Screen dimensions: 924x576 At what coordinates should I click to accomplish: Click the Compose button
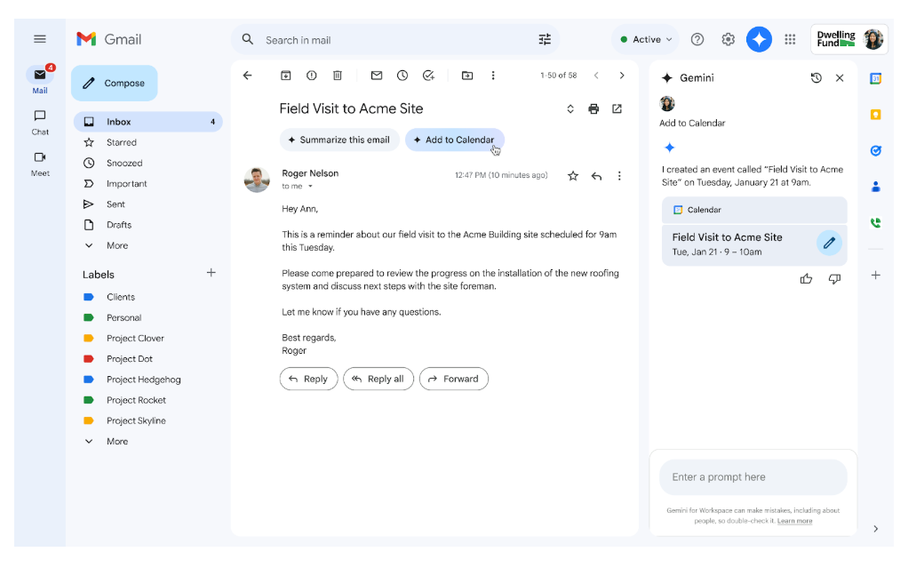(115, 83)
